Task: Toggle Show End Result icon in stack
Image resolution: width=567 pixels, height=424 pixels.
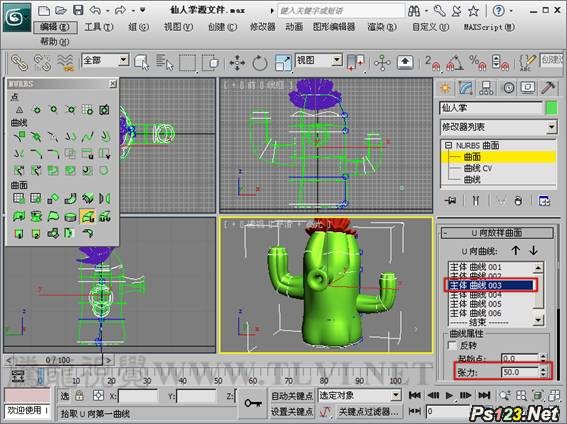Action: [476, 201]
